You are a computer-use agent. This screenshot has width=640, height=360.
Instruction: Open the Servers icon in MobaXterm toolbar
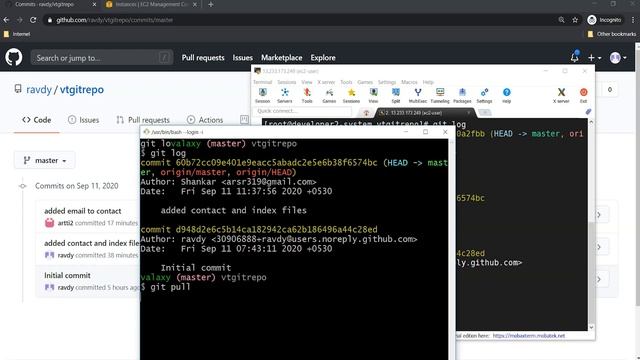[284, 96]
